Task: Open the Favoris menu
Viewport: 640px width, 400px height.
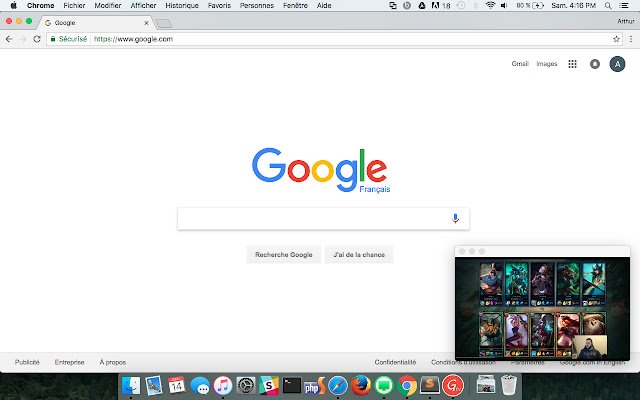Action: 219,6
